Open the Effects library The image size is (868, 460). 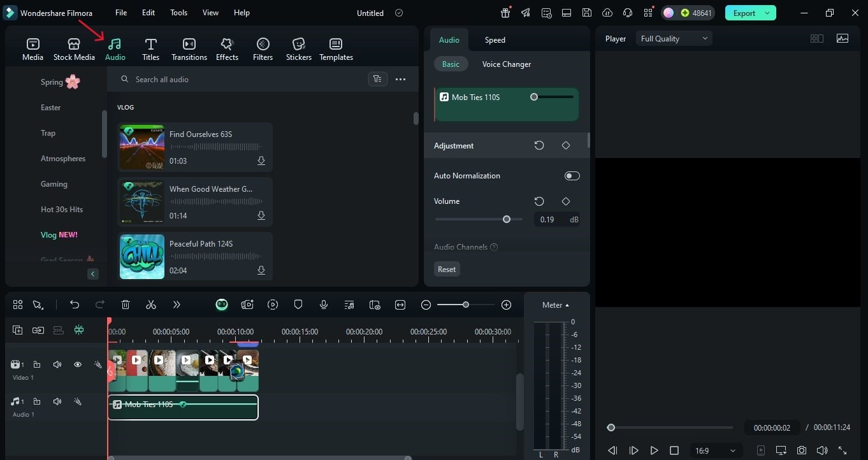(227, 49)
